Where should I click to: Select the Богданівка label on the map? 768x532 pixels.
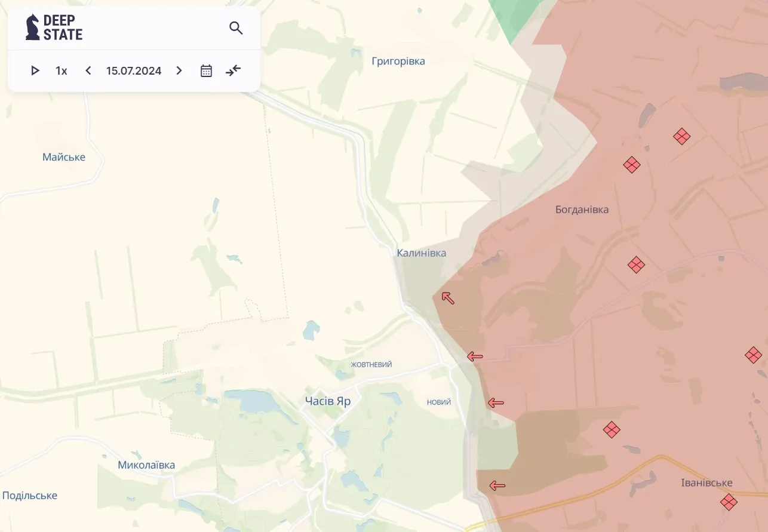[582, 210]
